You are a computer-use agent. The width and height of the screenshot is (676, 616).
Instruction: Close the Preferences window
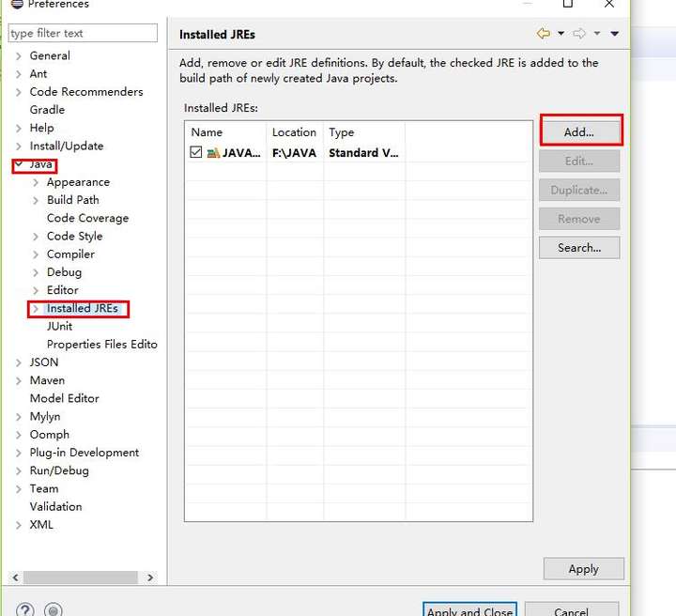[x=608, y=4]
